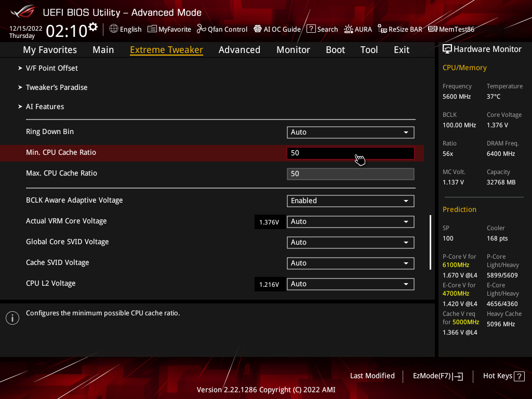532x399 pixels.
Task: Select Cache SVID Voltage label
Action: pos(57,262)
